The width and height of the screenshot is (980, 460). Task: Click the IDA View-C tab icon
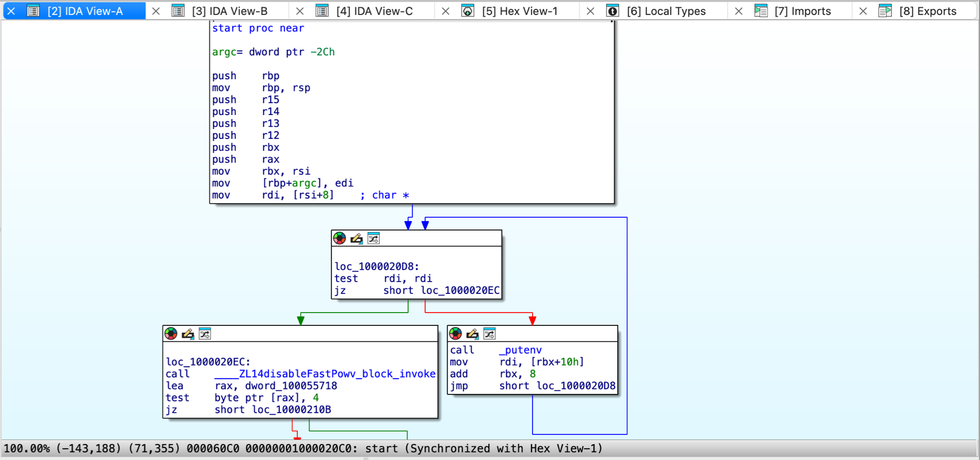[x=322, y=11]
